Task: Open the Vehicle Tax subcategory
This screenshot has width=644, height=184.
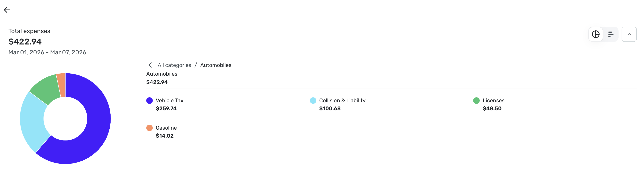Action: click(169, 101)
